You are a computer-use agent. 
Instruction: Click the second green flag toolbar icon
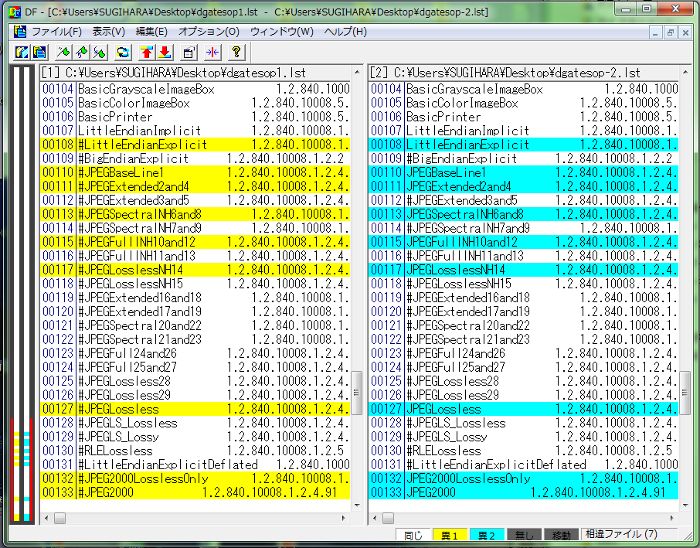(x=82, y=52)
